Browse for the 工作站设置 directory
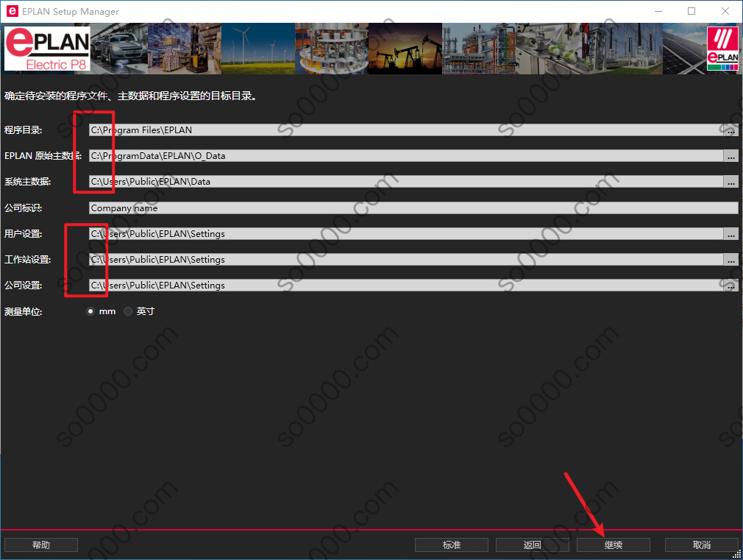 click(730, 259)
